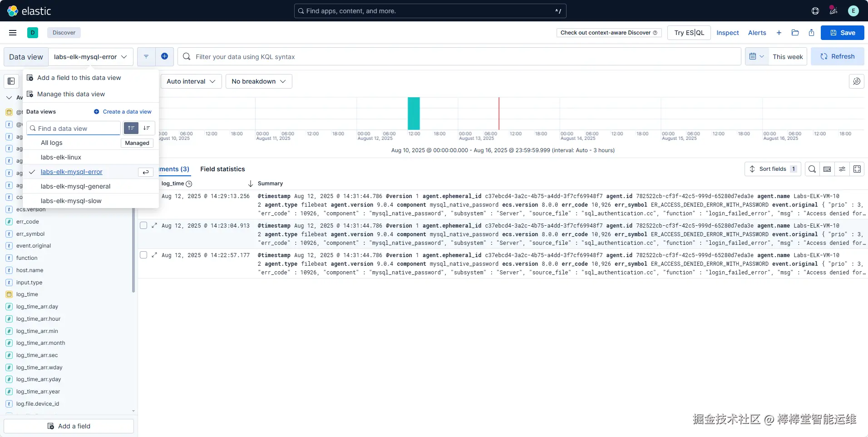Image resolution: width=868 pixels, height=437 pixels.
Task: Sort data views ascending
Action: coord(131,128)
